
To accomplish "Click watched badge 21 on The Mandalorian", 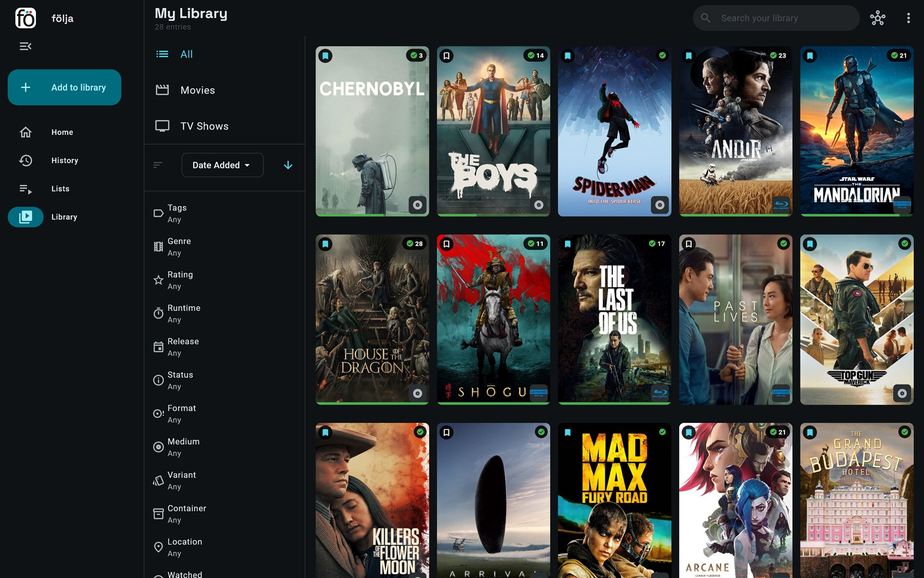I will pos(899,55).
